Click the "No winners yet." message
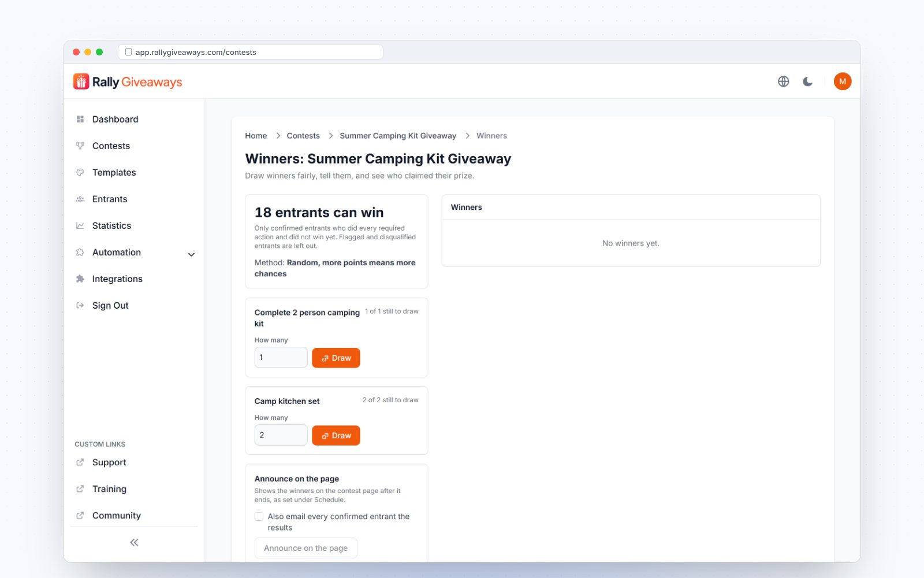This screenshot has width=924, height=578. click(x=631, y=243)
